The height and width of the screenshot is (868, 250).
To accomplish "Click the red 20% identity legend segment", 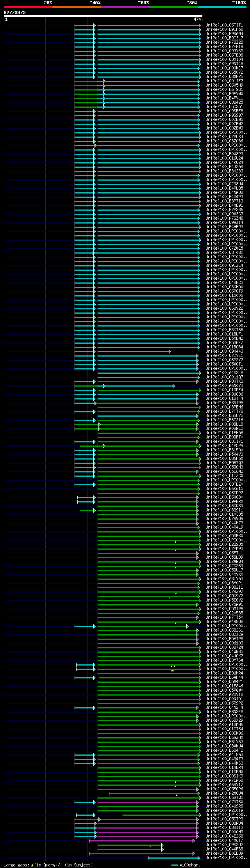I will pos(28,7).
